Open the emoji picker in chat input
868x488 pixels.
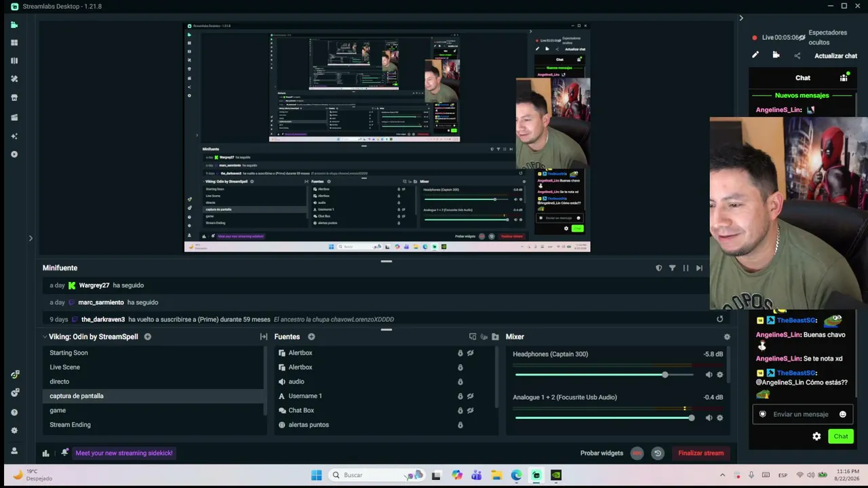click(842, 414)
